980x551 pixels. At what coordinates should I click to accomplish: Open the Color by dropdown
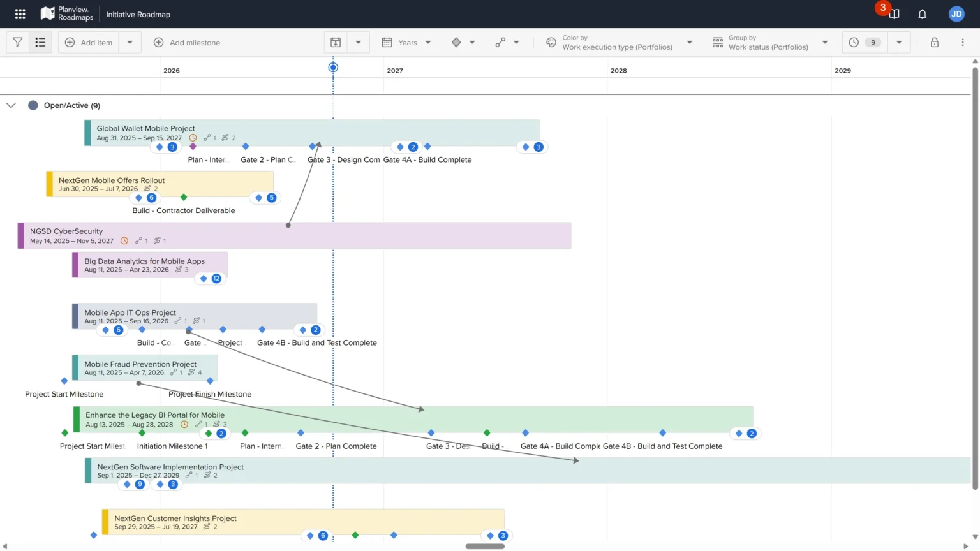tap(620, 42)
